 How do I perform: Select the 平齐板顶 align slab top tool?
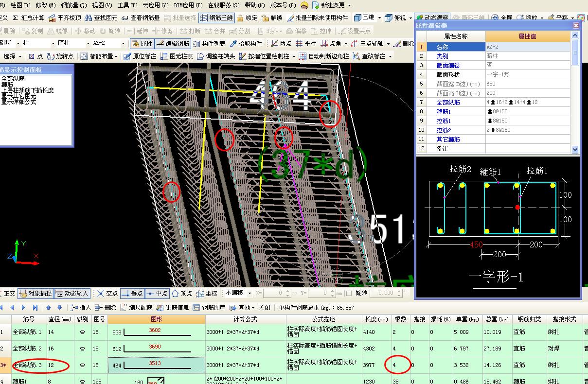64,17
